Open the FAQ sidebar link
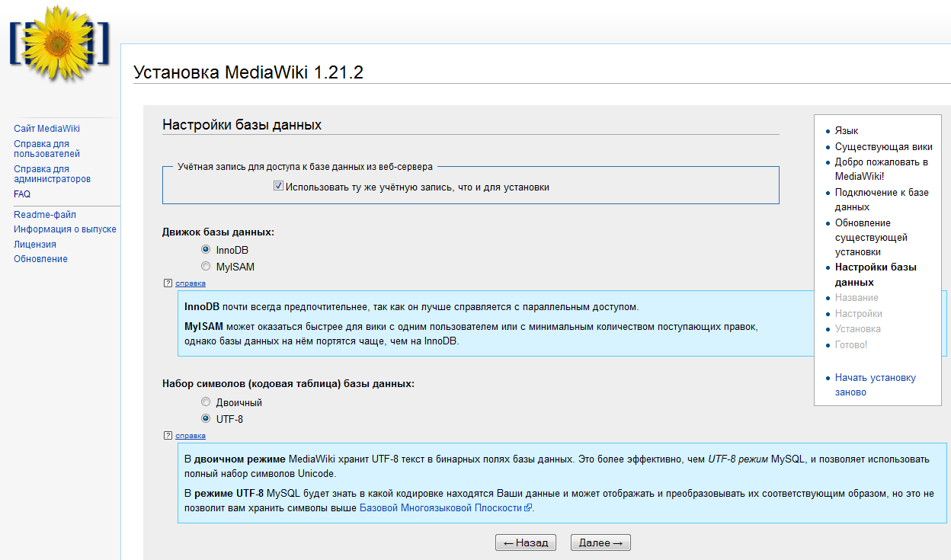The image size is (951, 560). 22,194
